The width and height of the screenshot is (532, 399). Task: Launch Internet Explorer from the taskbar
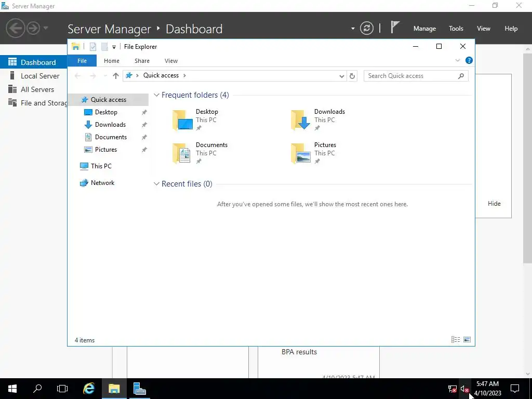89,389
